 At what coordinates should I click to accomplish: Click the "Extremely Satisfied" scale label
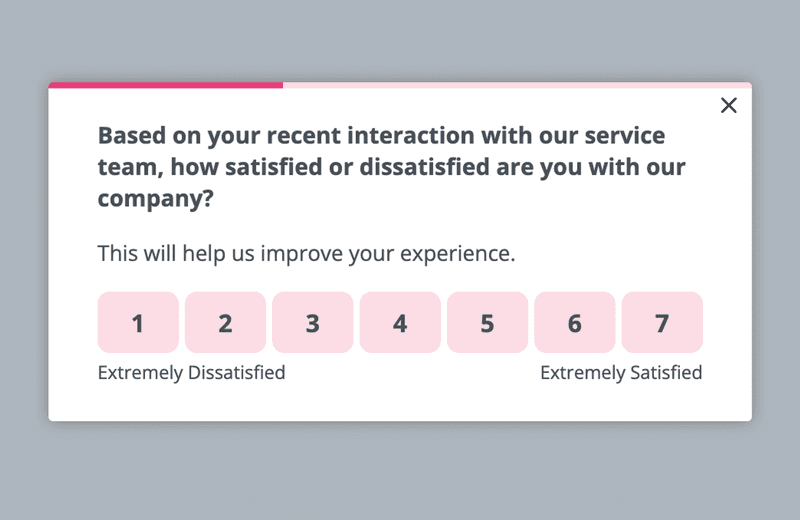coord(621,373)
